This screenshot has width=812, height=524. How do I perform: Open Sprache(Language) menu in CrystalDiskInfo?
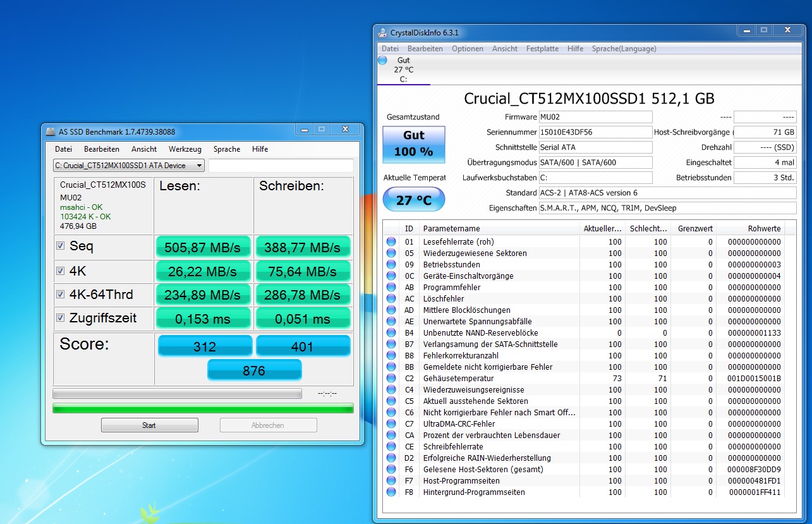[x=624, y=49]
